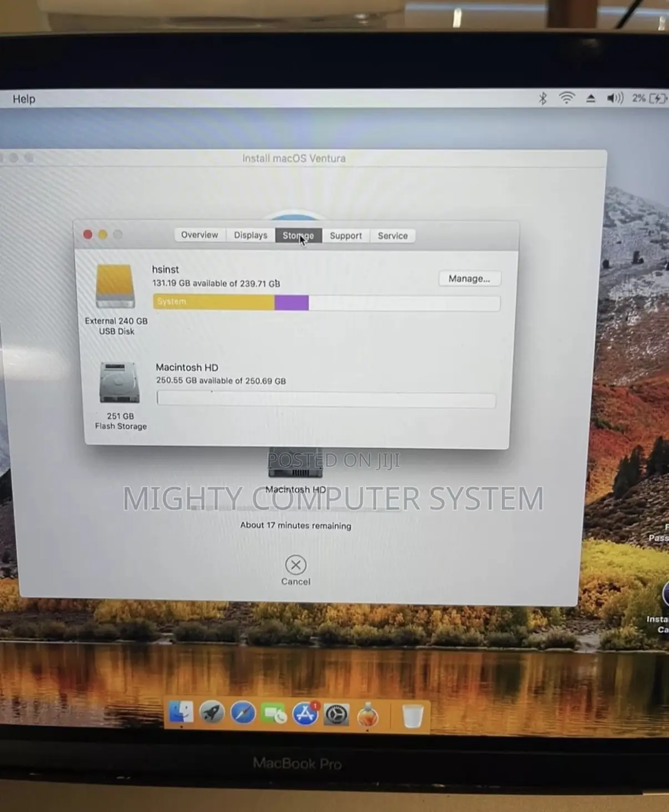Select the 251 GB Flash Storage drive icon
Image resolution: width=669 pixels, height=812 pixels.
click(119, 382)
